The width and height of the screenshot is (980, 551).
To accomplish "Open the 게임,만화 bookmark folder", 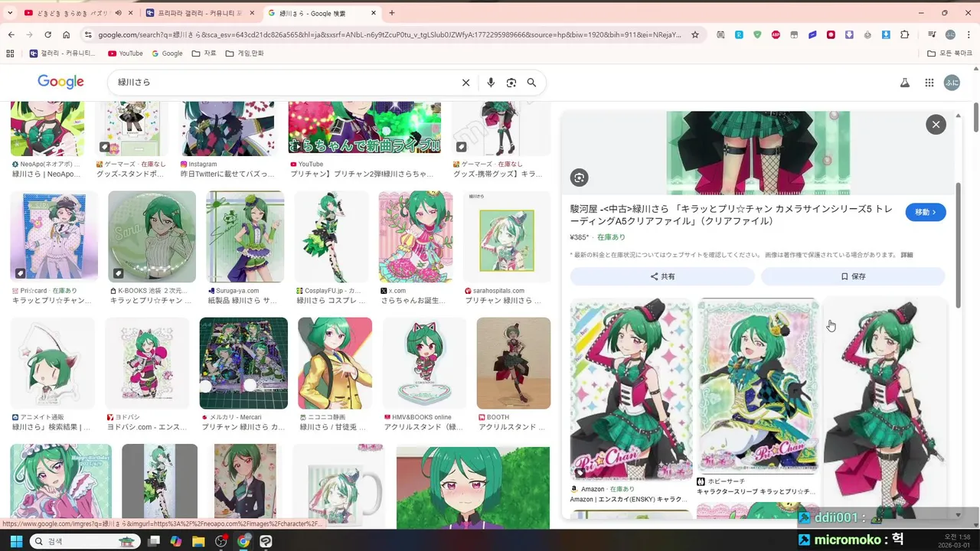I will point(245,54).
